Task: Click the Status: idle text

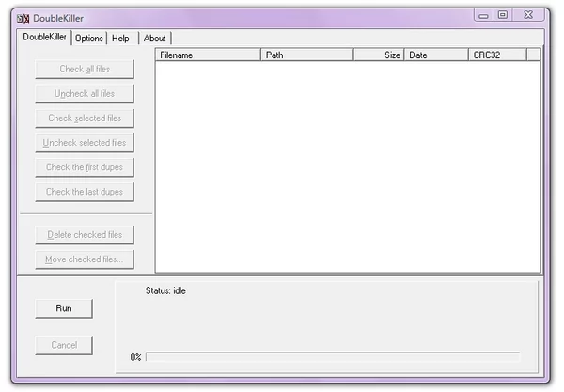Action: point(165,290)
